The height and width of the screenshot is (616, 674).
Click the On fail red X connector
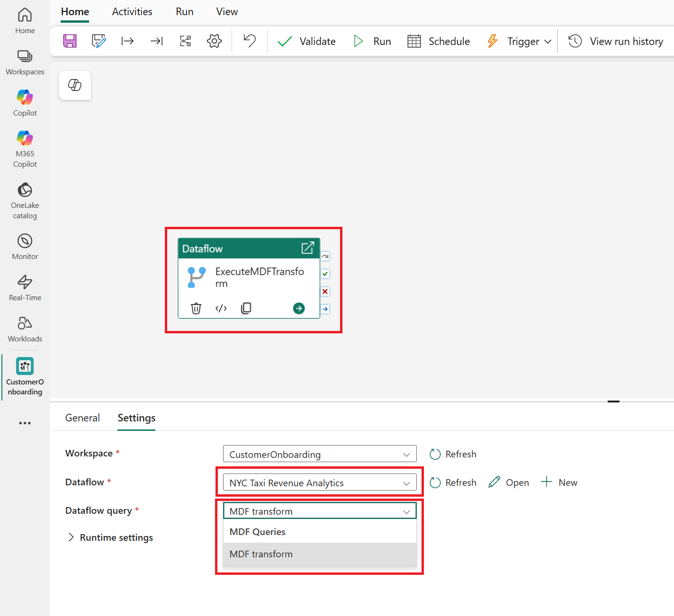[325, 291]
